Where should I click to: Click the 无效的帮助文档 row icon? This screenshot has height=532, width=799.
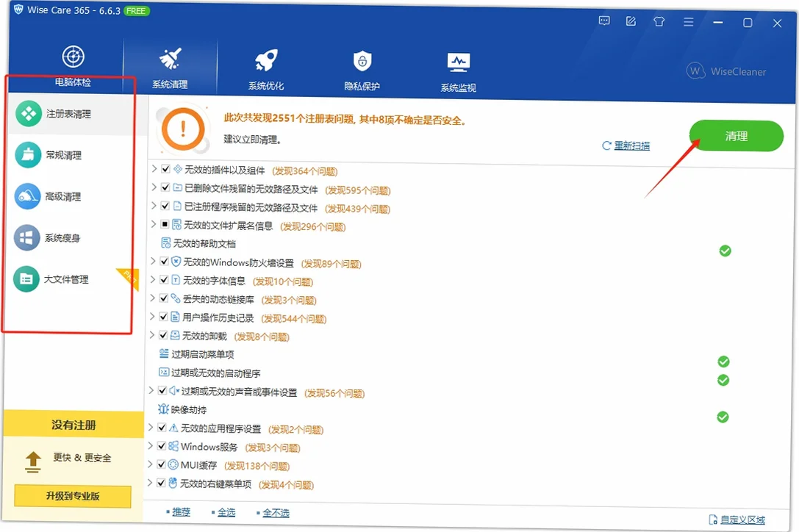pyautogui.click(x=165, y=243)
